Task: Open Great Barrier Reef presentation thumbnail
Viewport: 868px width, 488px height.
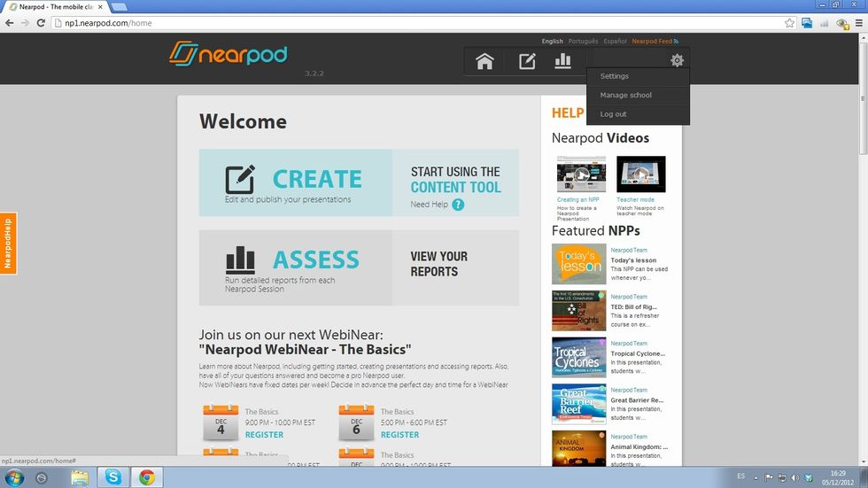Action: click(x=579, y=404)
